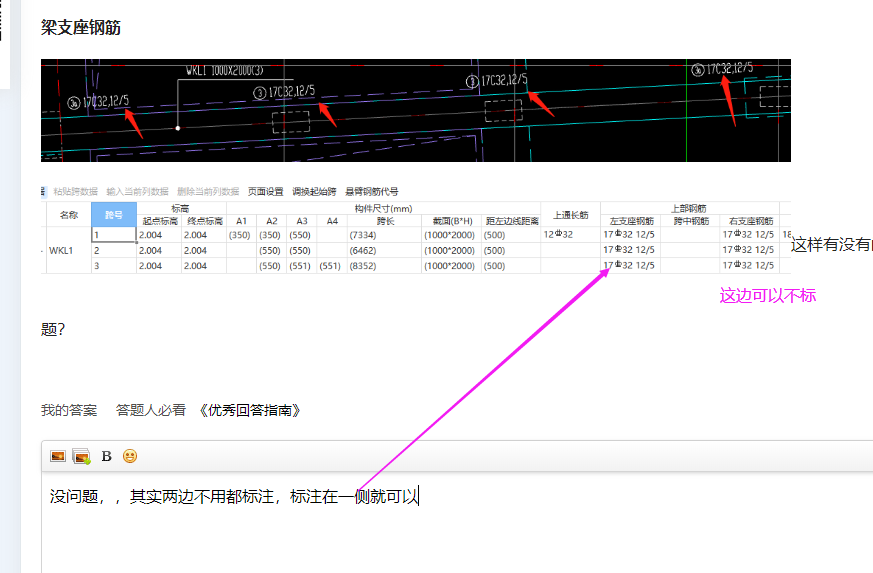Screen dimensions: 873x573
Task: Click the 跨中钢筋 column header
Action: tap(690, 221)
